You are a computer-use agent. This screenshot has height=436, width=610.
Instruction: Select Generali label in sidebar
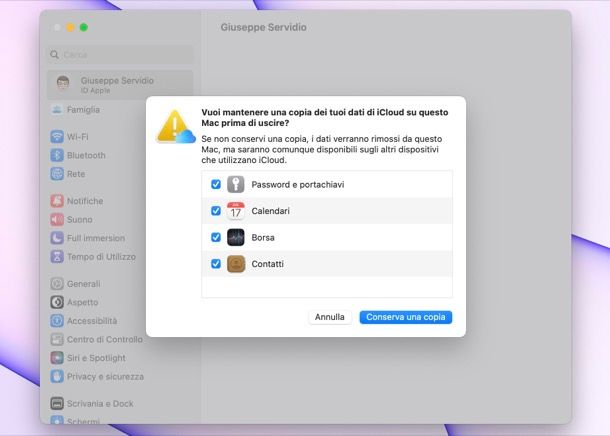click(83, 284)
